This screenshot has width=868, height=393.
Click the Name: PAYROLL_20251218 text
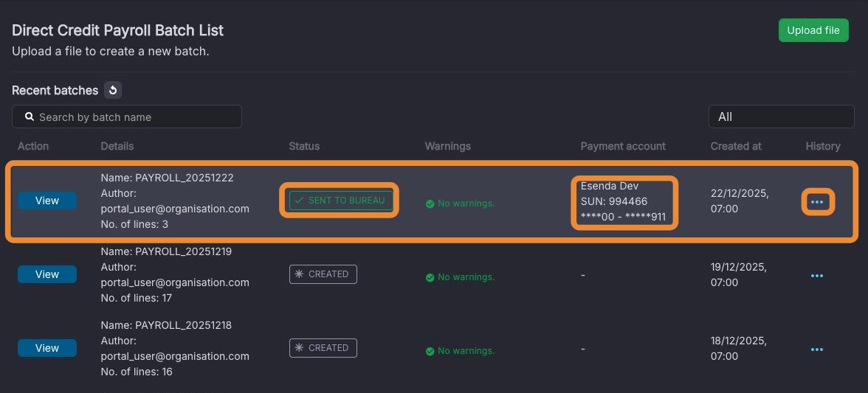[x=166, y=326]
